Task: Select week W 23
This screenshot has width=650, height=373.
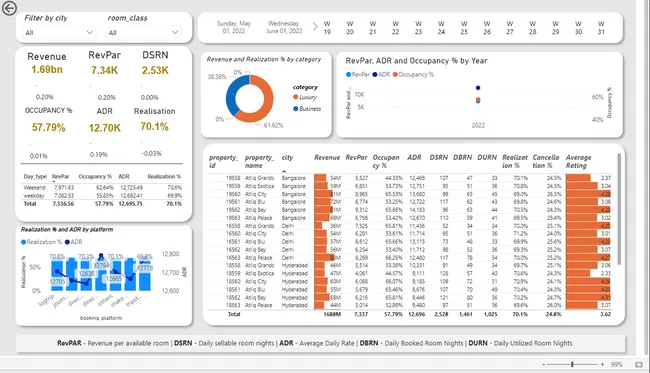Action: [x=418, y=28]
